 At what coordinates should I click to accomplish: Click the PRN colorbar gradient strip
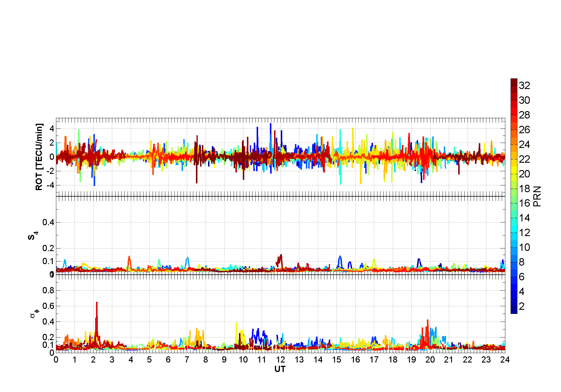pos(514,196)
